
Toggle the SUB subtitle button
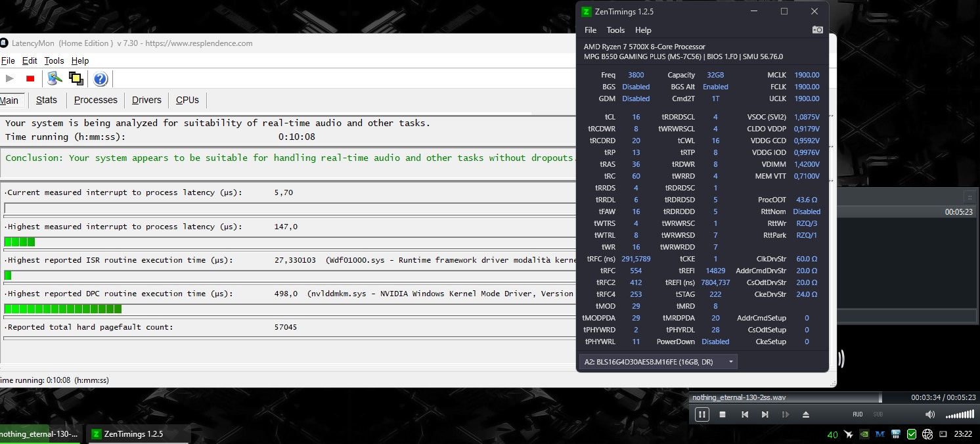[878, 414]
